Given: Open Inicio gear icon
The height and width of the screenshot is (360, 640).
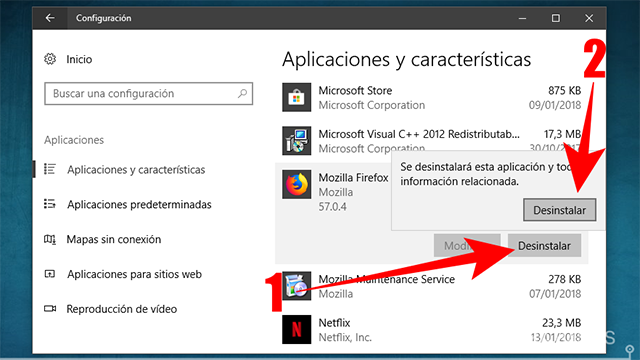Looking at the screenshot, I should [50, 59].
